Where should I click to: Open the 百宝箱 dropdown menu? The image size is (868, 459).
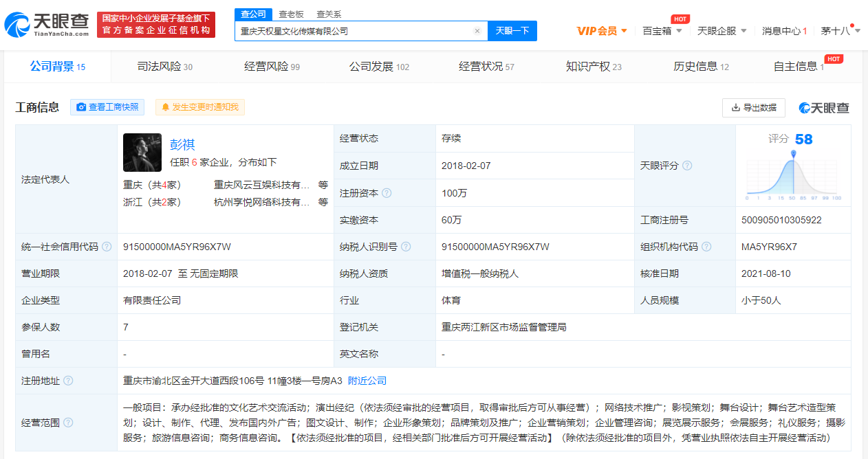[x=662, y=31]
